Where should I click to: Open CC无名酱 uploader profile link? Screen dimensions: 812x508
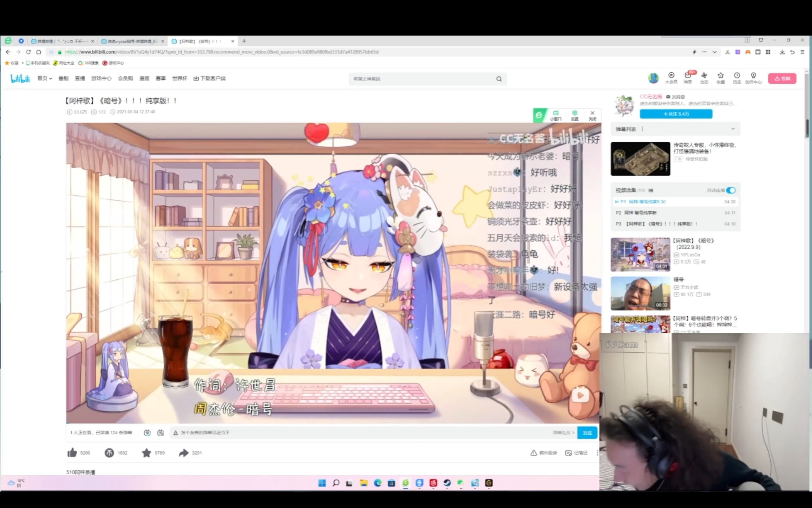click(651, 97)
